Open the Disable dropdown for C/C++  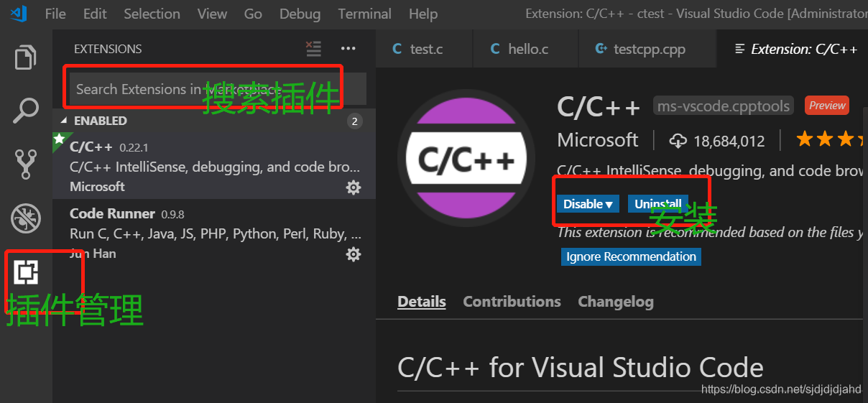click(587, 204)
